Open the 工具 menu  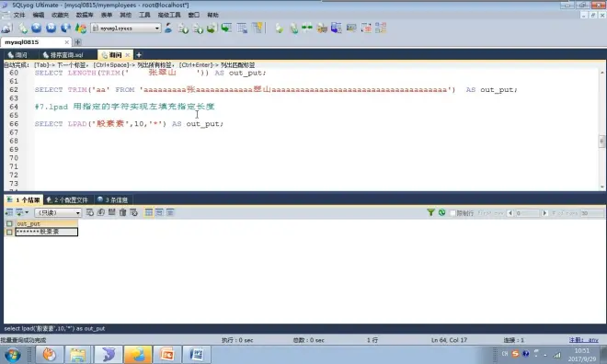[x=144, y=15]
